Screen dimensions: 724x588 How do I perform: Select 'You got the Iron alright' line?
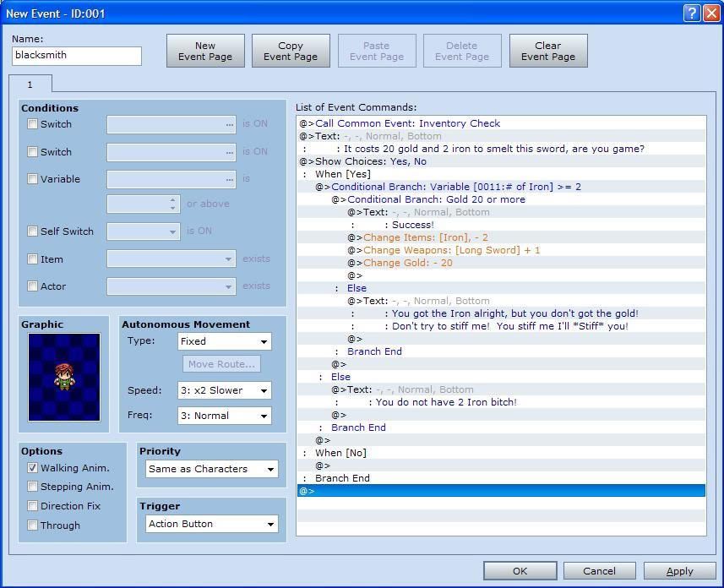click(502, 313)
